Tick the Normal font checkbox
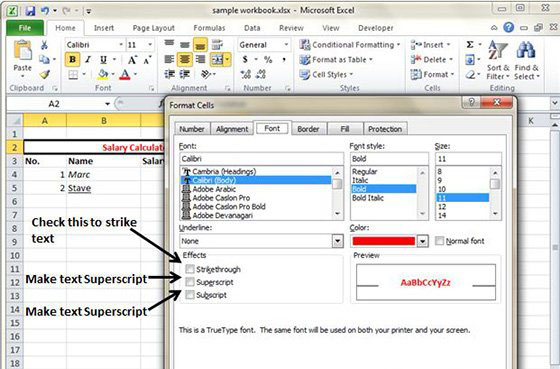 (x=439, y=241)
